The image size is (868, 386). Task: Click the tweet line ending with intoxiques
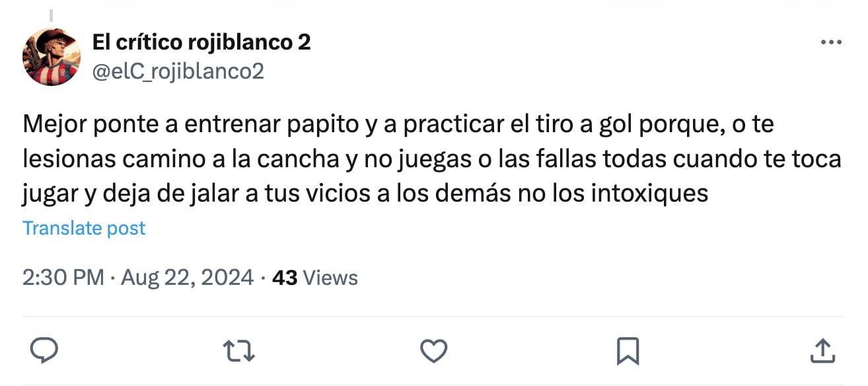pos(365,194)
